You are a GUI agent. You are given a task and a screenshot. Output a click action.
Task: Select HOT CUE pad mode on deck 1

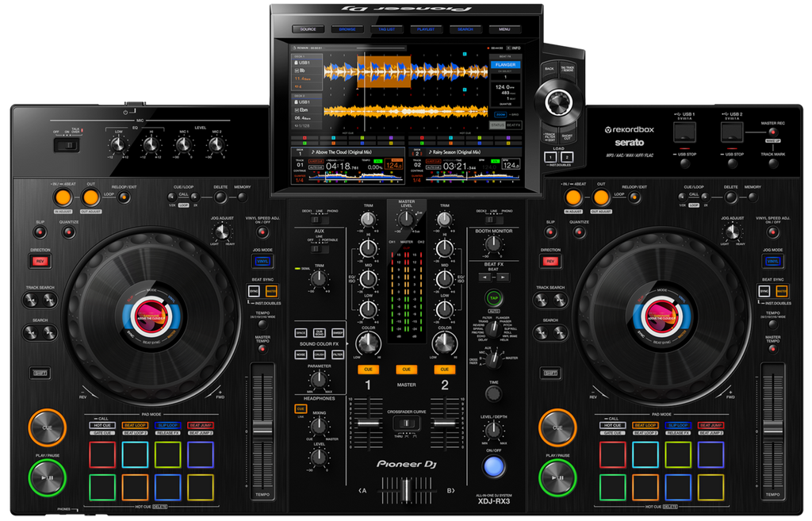pyautogui.click(x=102, y=425)
